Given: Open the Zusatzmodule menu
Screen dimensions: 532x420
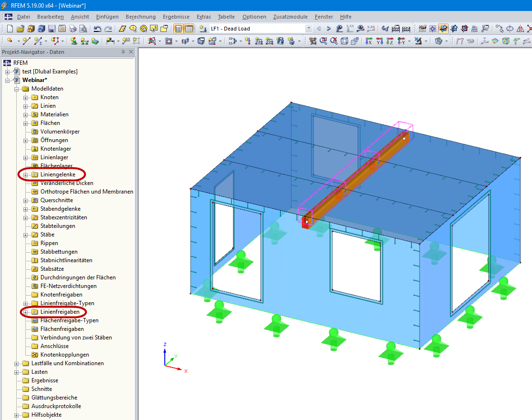Looking at the screenshot, I should click(x=290, y=17).
